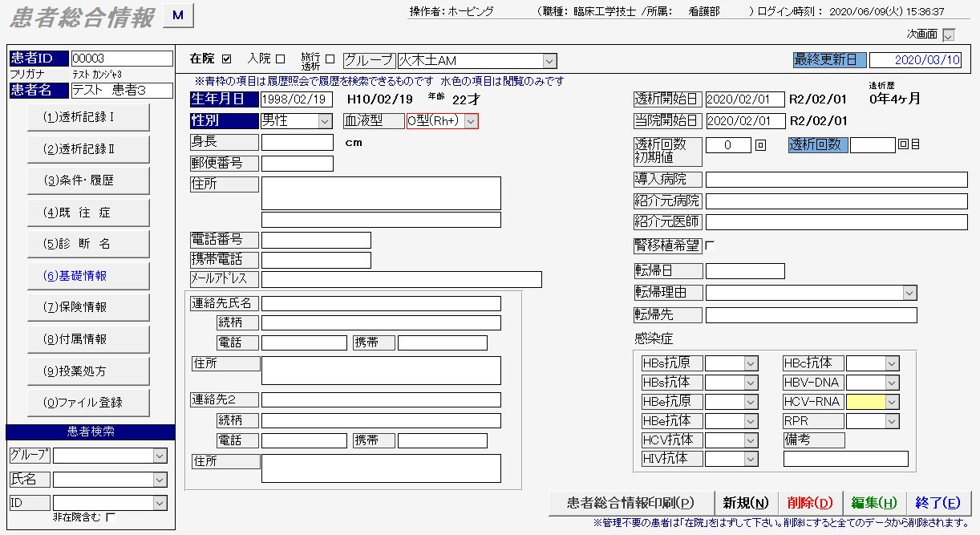Image resolution: width=980 pixels, height=535 pixels.
Task: Click the 透析回数 count field
Action: (x=873, y=145)
